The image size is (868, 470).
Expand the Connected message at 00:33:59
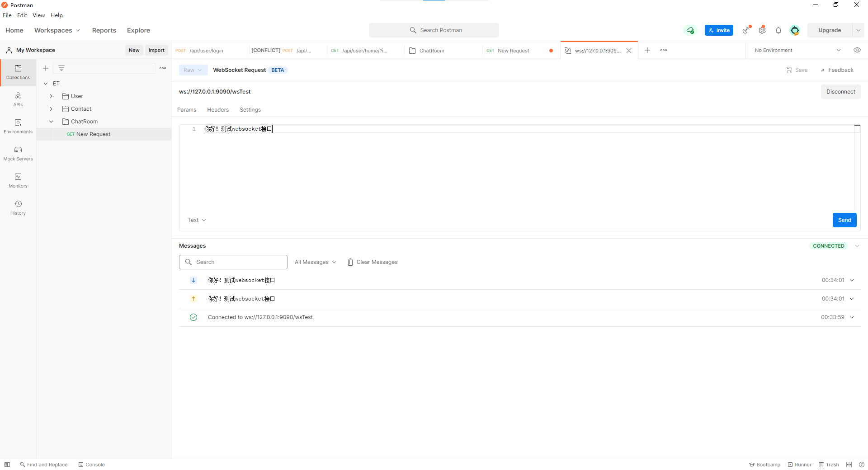click(852, 317)
